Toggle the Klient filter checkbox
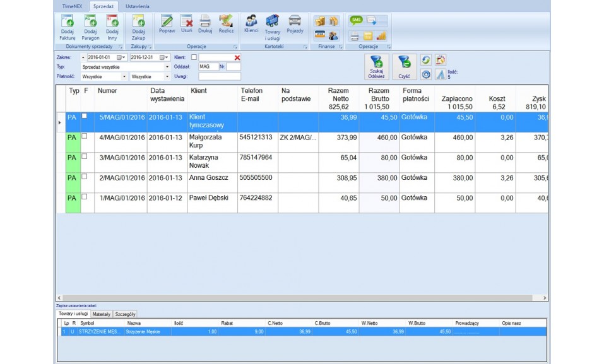The image size is (604, 364). click(x=194, y=57)
